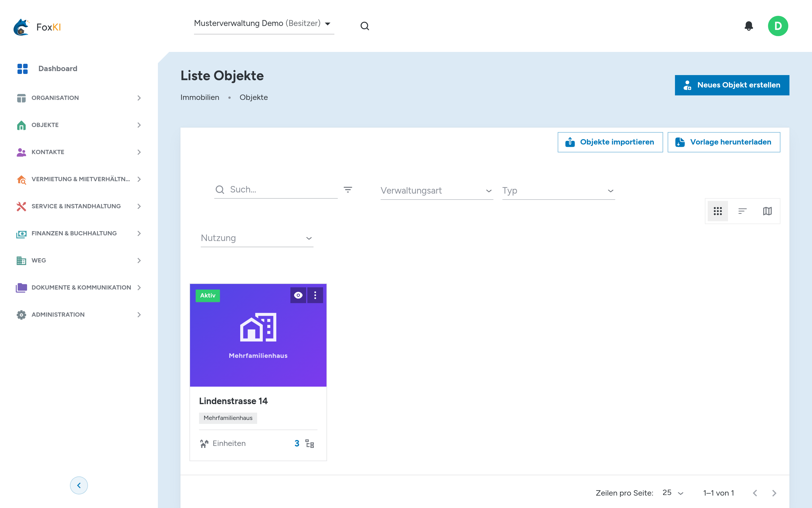Open advanced filter icon beside search
This screenshot has width=812, height=508.
348,190
